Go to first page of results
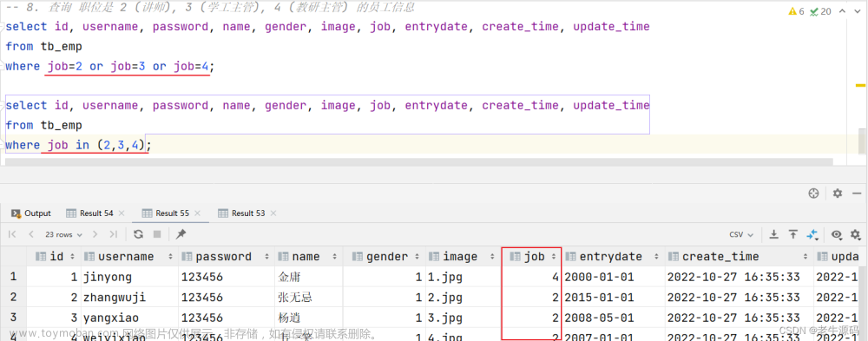 click(x=13, y=234)
